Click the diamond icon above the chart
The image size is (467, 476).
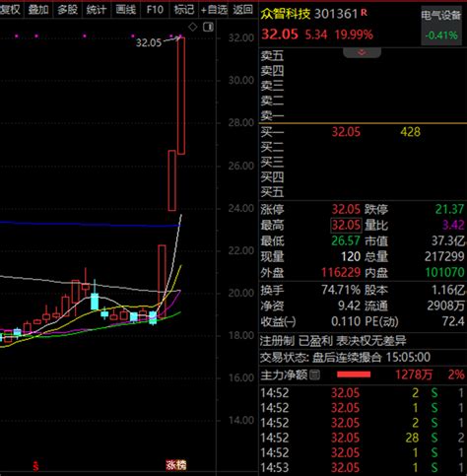tap(193, 27)
